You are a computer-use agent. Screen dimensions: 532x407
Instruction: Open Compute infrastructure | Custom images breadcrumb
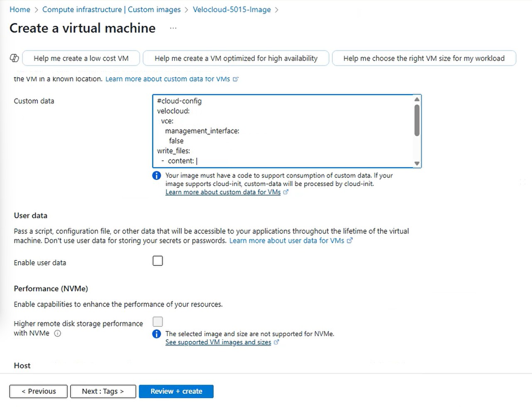pyautogui.click(x=112, y=10)
